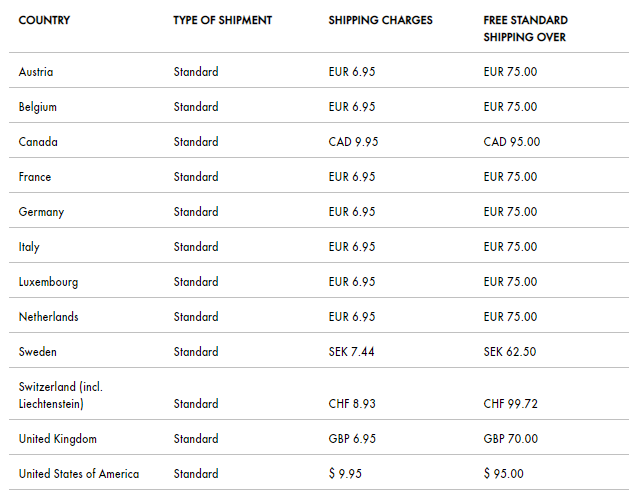Screen dimensions: 639x502
Task: Click the CAD 9.95 shipping charge
Action: click(x=352, y=142)
